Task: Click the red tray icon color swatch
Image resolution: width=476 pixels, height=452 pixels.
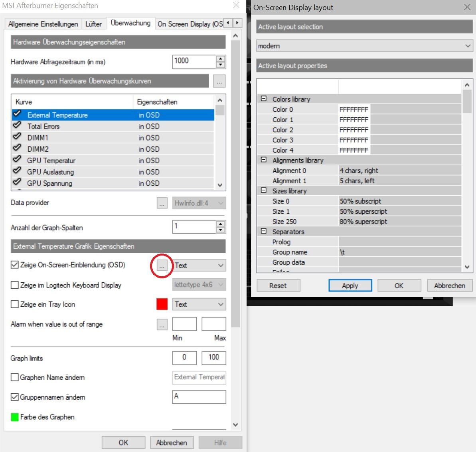Action: coord(162,304)
